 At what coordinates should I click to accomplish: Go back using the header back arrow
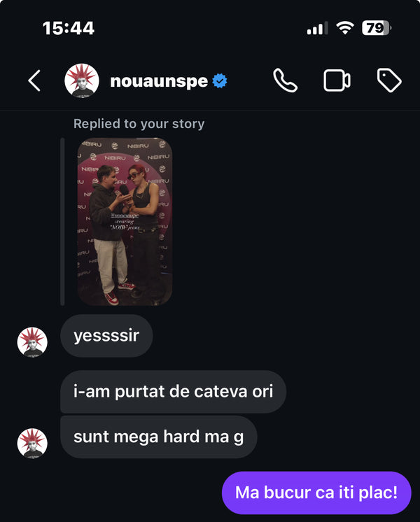click(x=34, y=81)
